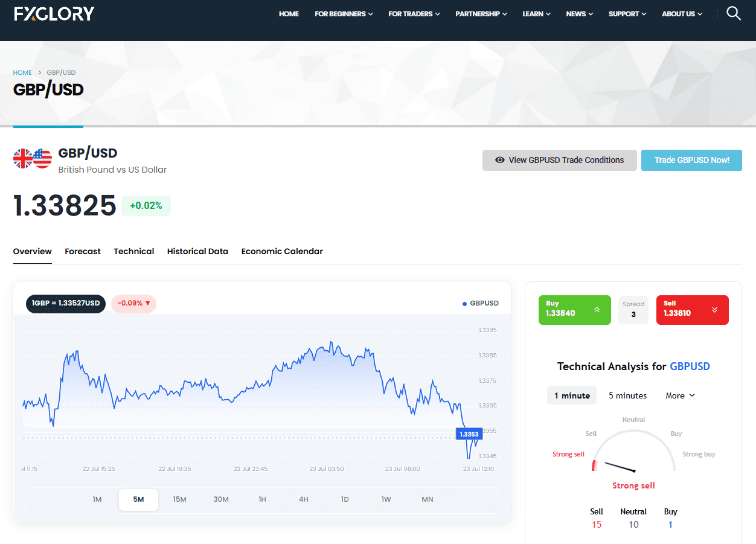Expand the About Us menu

click(682, 14)
